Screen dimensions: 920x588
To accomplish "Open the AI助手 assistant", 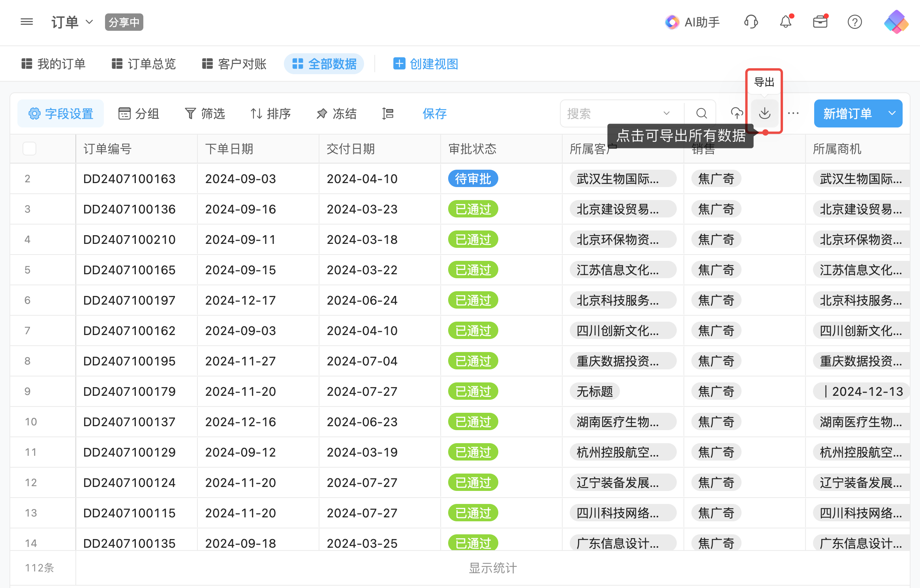I will pyautogui.click(x=692, y=22).
